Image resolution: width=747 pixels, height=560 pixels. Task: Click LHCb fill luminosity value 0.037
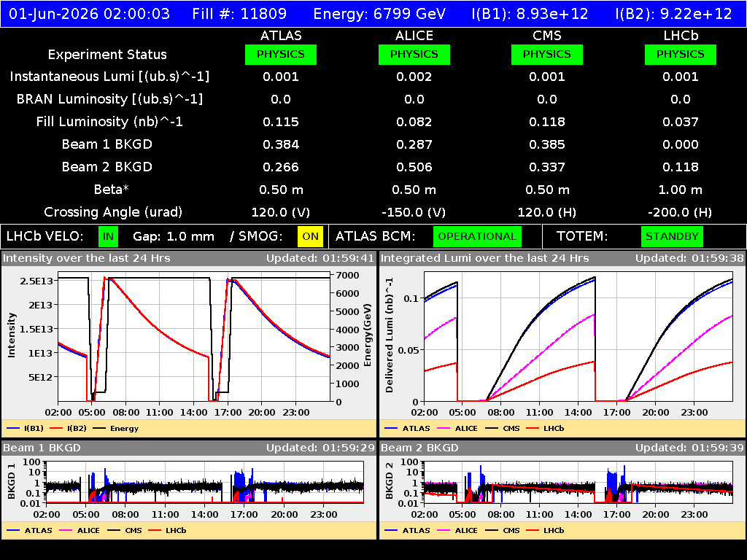click(681, 122)
